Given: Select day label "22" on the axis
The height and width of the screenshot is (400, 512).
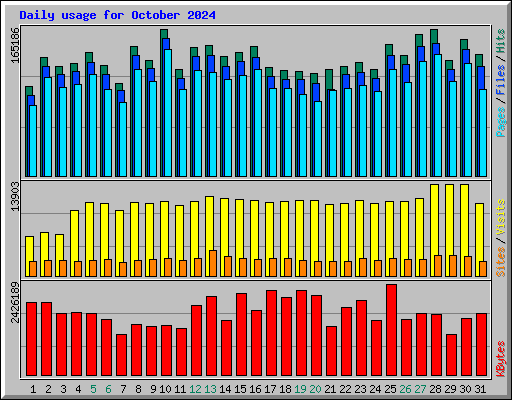Looking at the screenshot, I should [x=345, y=389].
